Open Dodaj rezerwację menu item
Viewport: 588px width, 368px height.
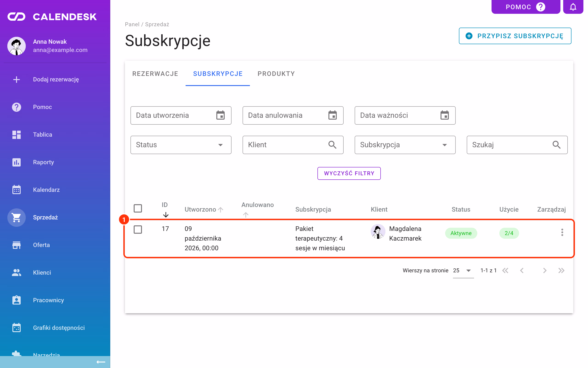(55, 79)
